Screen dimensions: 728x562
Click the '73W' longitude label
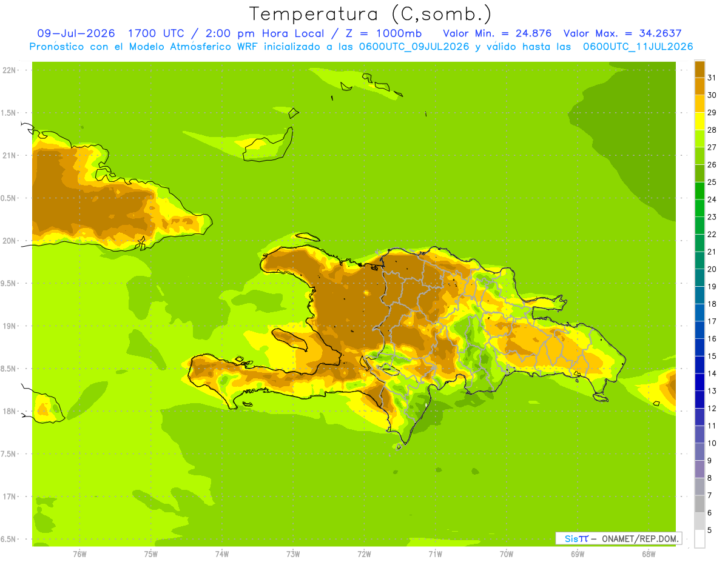click(x=293, y=554)
